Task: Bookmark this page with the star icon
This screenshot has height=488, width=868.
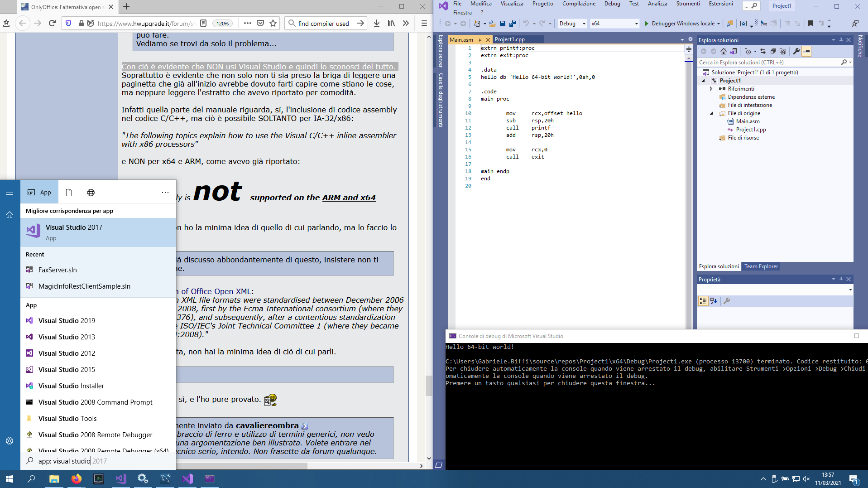Action: (273, 23)
